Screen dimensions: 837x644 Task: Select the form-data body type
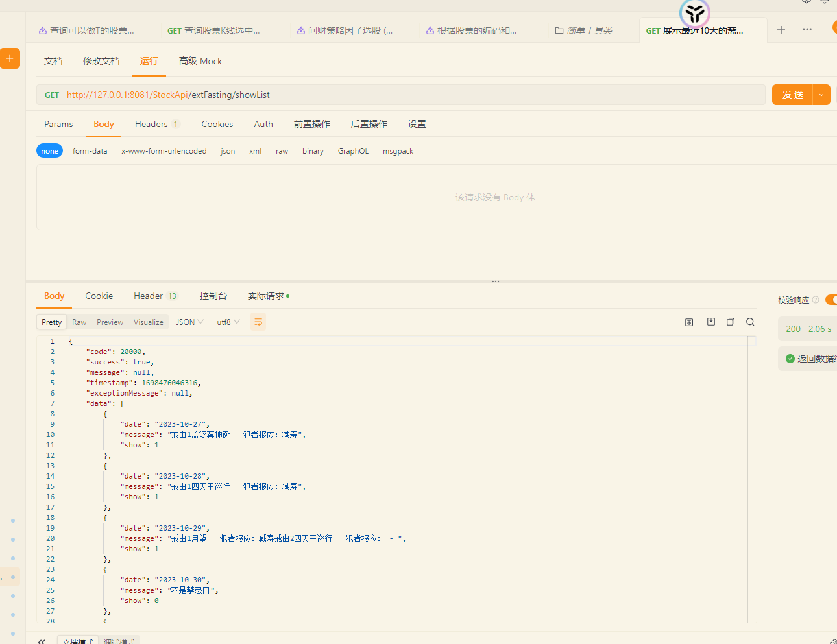coord(90,151)
